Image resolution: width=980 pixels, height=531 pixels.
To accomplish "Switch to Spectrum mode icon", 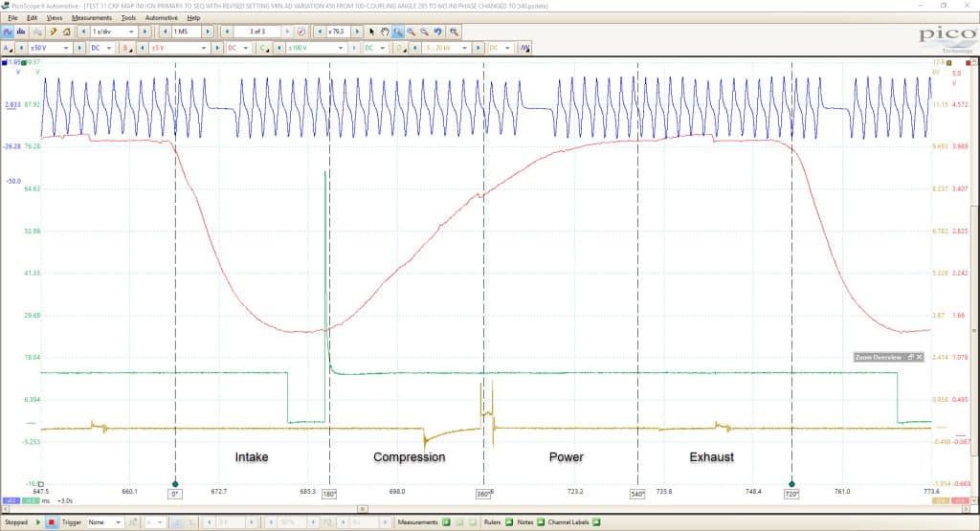I will pyautogui.click(x=21, y=32).
